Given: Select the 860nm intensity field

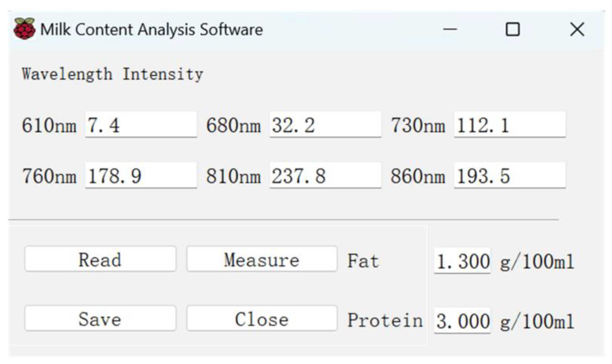Looking at the screenshot, I should (510, 175).
